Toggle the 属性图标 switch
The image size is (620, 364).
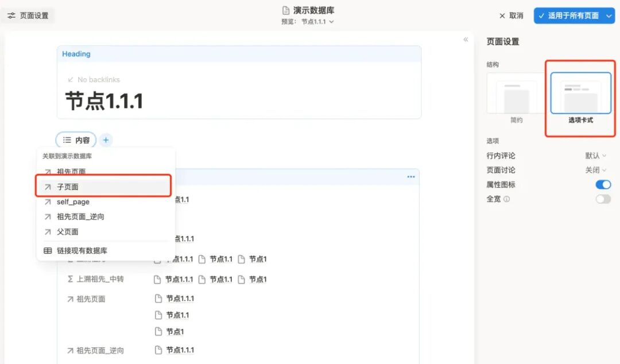click(x=603, y=185)
